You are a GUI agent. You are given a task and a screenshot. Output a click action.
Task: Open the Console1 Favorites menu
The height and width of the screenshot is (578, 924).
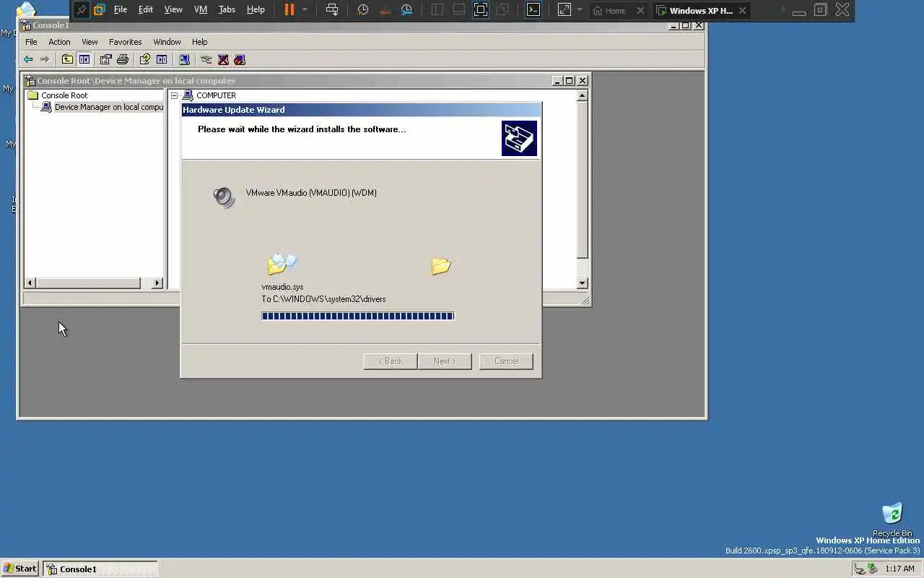126,42
